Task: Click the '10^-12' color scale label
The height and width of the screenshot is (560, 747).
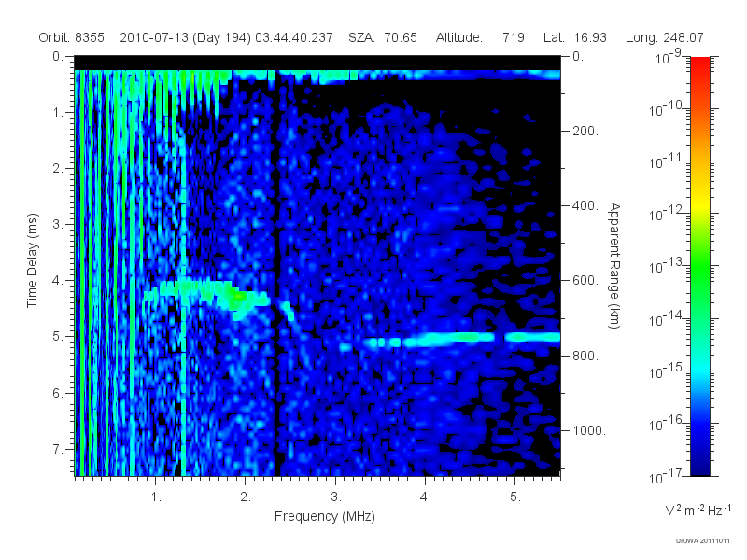Action: click(665, 214)
